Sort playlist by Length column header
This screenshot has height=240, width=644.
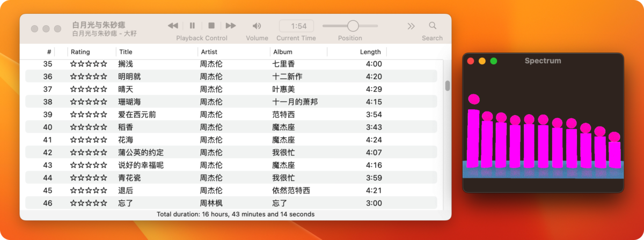370,52
